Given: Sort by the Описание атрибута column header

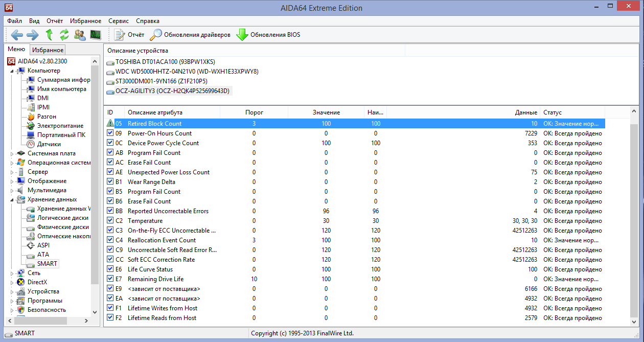Looking at the screenshot, I should tap(172, 112).
